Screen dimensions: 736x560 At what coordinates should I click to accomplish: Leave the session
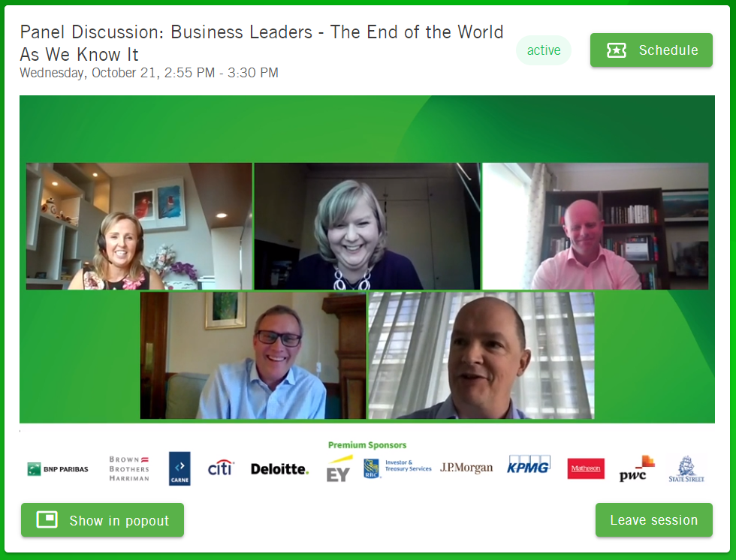pyautogui.click(x=654, y=520)
